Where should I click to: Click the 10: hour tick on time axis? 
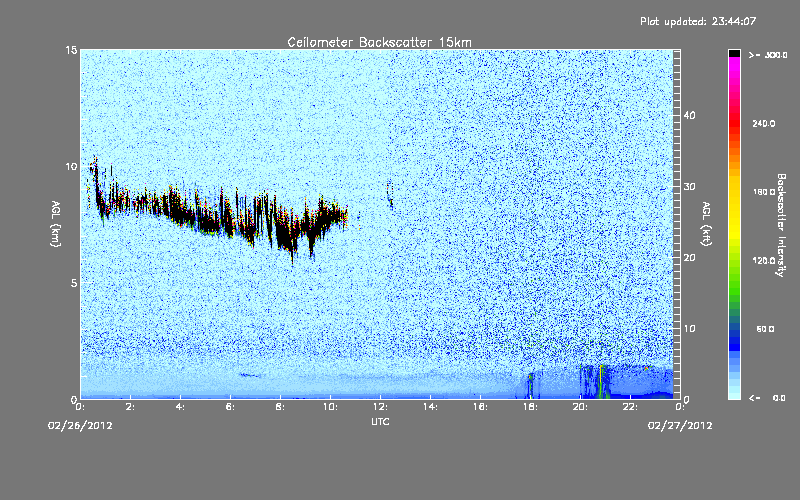click(331, 407)
